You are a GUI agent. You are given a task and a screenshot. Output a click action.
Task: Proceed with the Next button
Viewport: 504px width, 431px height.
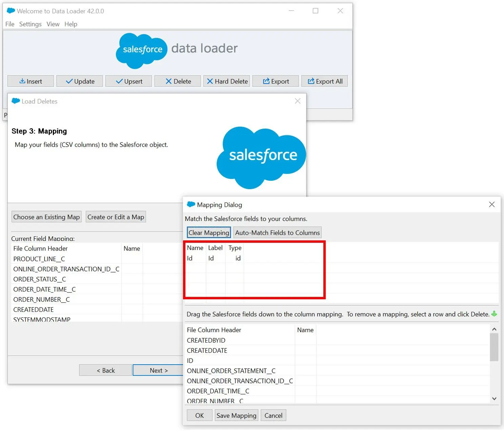pos(159,370)
